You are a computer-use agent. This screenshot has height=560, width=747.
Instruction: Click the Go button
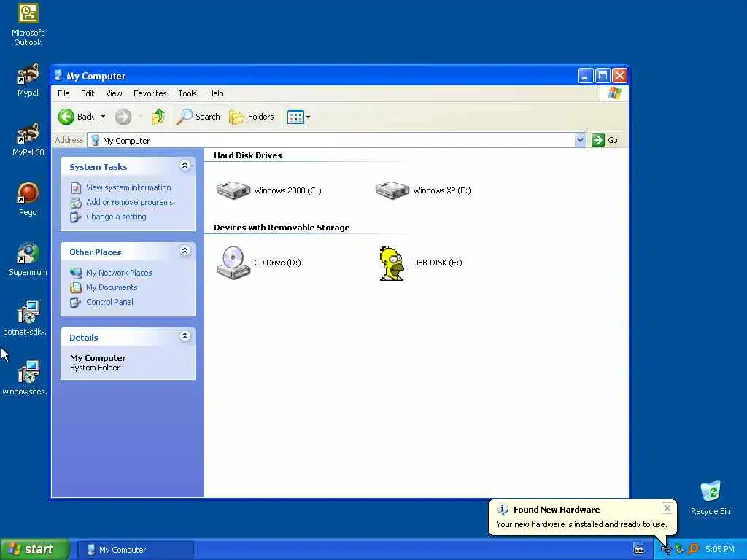605,140
